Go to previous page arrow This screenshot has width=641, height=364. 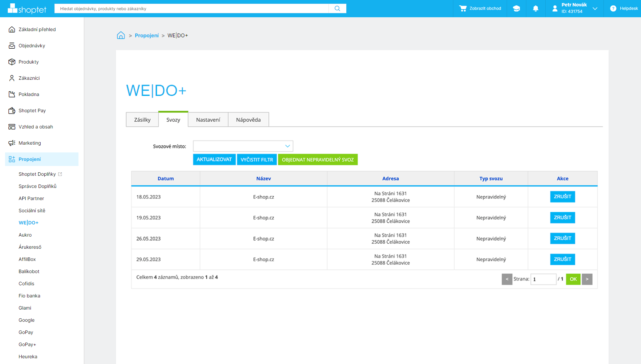(x=507, y=279)
